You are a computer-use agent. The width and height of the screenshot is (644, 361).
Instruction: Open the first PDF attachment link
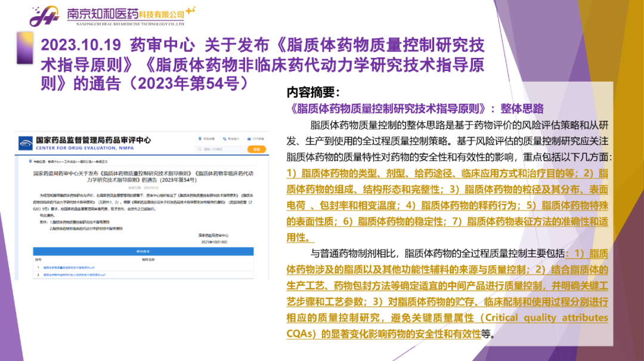(69, 267)
